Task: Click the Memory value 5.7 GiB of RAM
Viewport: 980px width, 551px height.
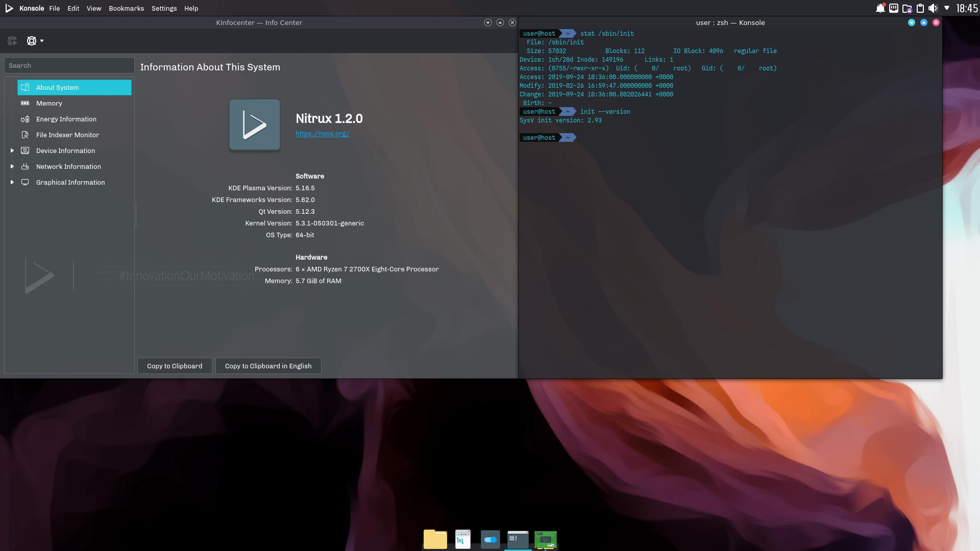Action: click(318, 281)
